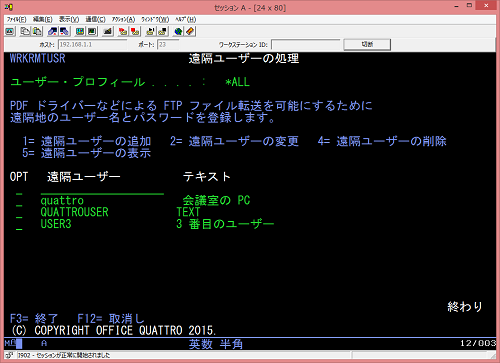Click the copy toolbar icon
The height and width of the screenshot is (363, 500).
[x=25, y=32]
